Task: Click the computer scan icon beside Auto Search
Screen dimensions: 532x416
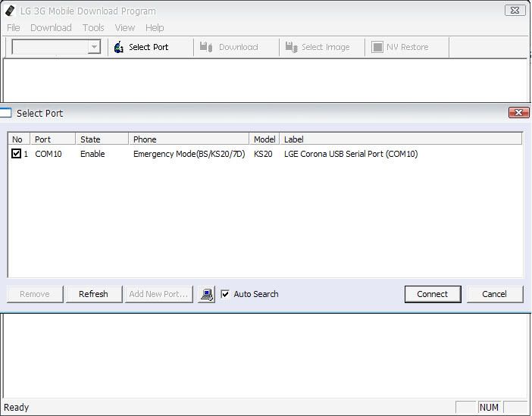Action: tap(207, 294)
